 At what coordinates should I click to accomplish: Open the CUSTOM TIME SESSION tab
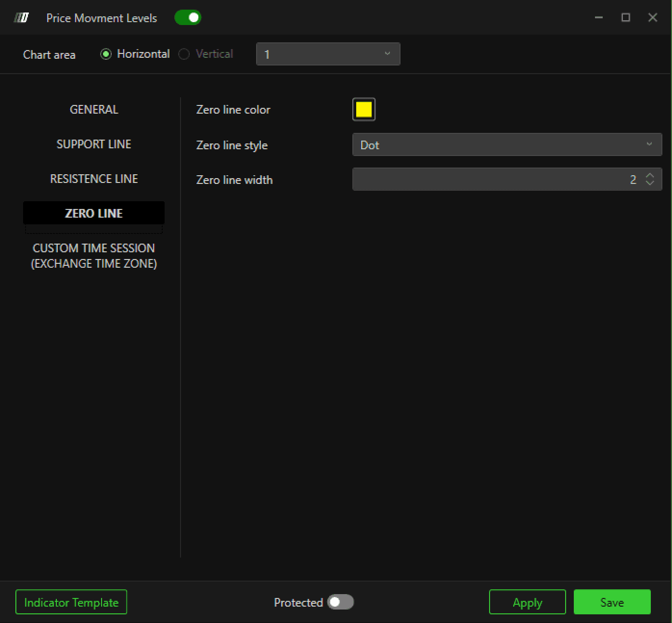pos(94,256)
